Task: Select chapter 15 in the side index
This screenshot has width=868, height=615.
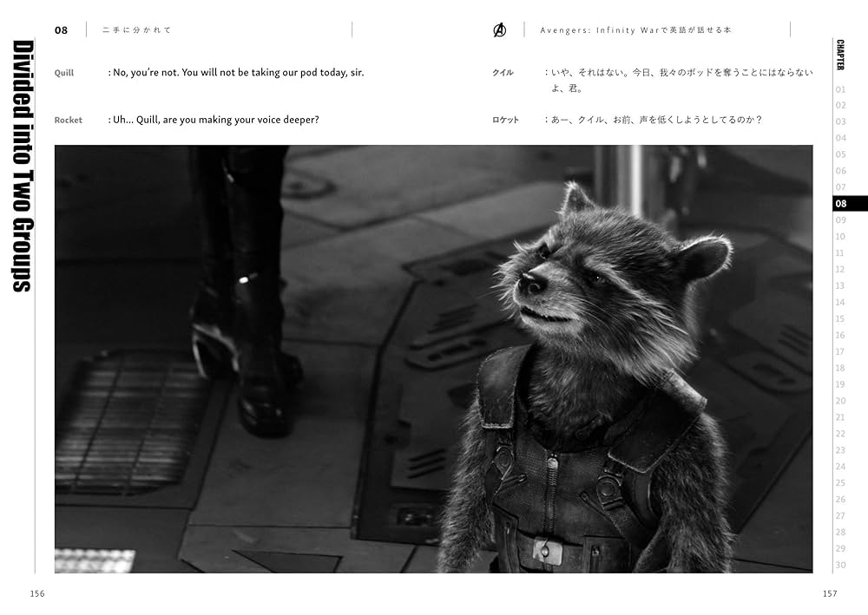Action: 840,318
